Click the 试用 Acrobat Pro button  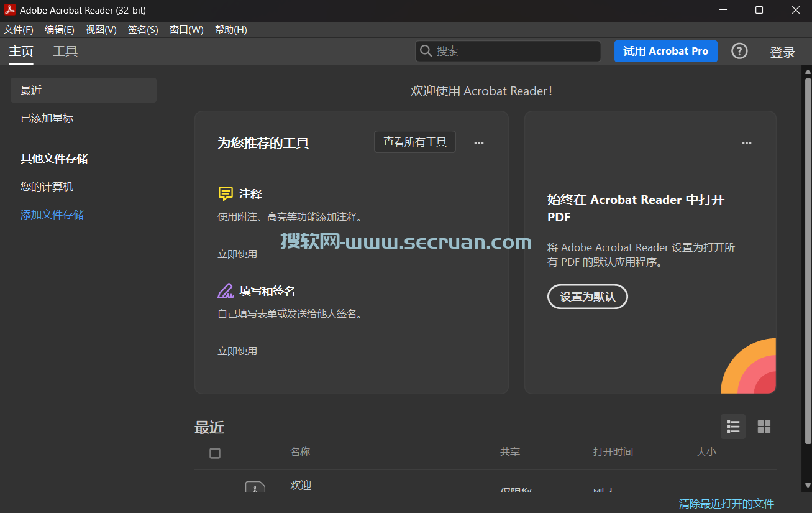tap(666, 52)
